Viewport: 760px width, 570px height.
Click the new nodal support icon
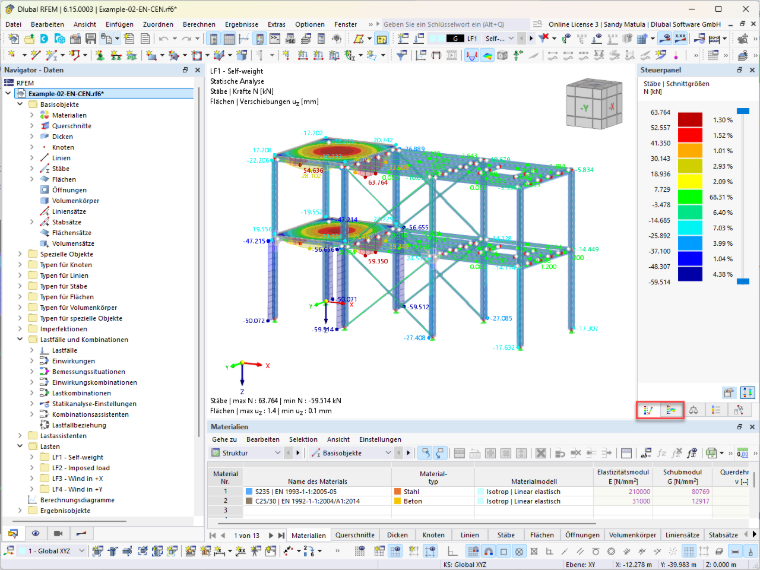[100, 55]
